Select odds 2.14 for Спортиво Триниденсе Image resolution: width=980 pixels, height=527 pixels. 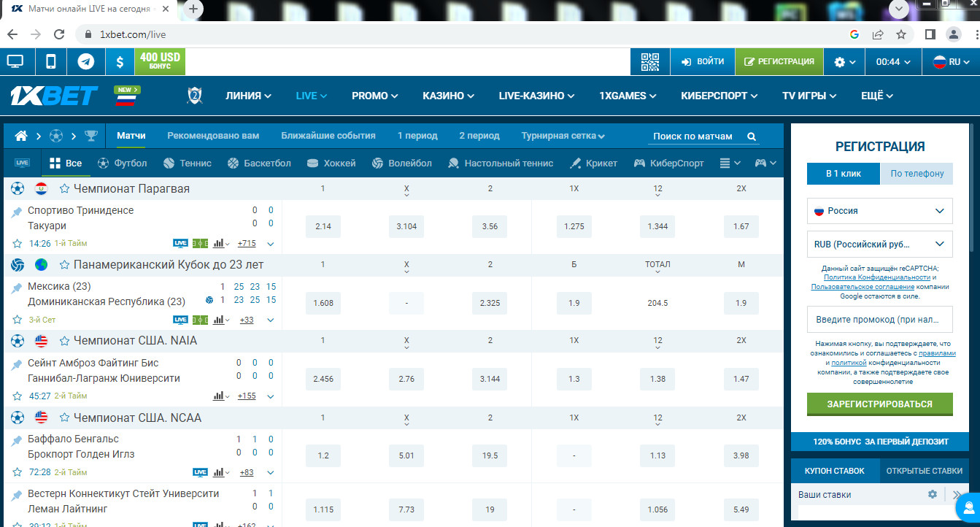[323, 226]
